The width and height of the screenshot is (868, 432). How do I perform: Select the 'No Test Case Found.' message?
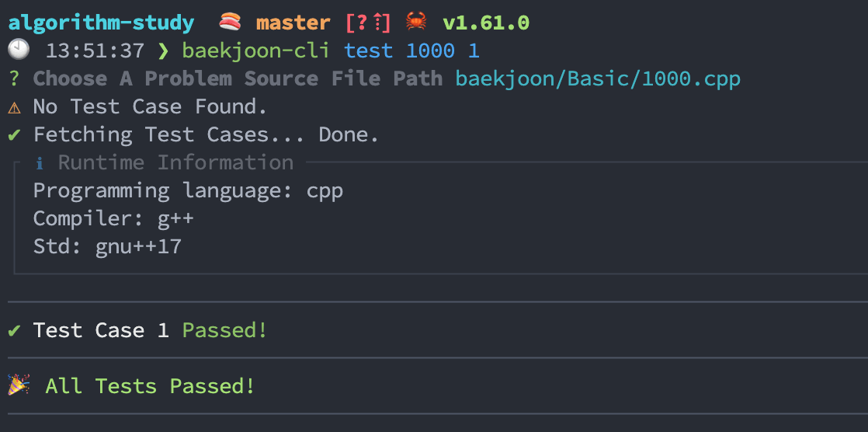pos(150,106)
